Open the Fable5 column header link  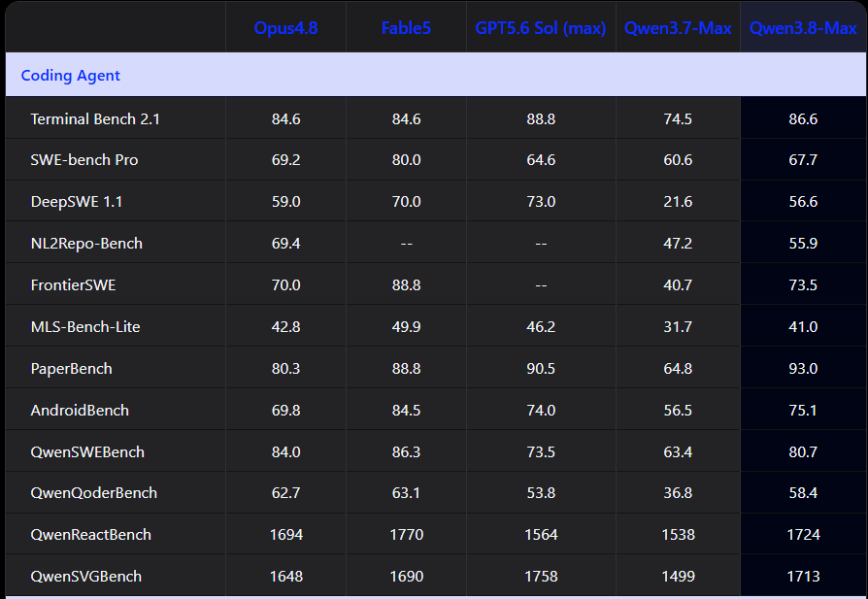coord(406,28)
